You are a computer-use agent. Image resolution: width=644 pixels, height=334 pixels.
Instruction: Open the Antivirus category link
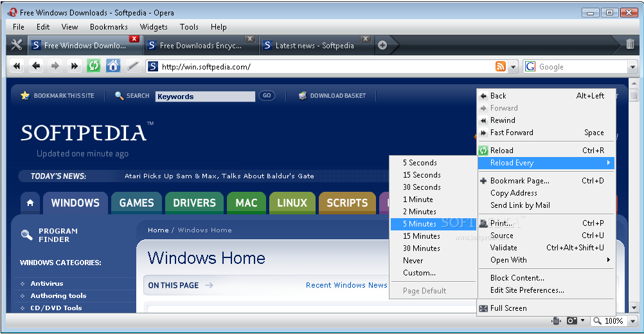[47, 283]
